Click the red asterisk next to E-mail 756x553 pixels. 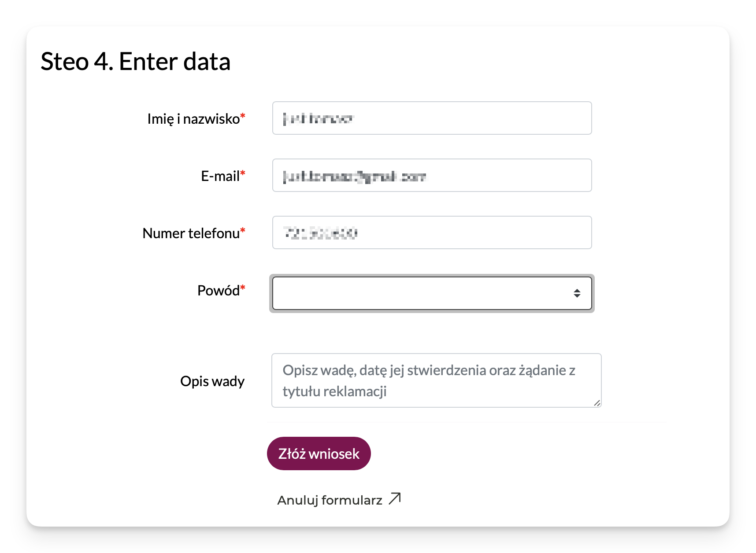coord(243,174)
